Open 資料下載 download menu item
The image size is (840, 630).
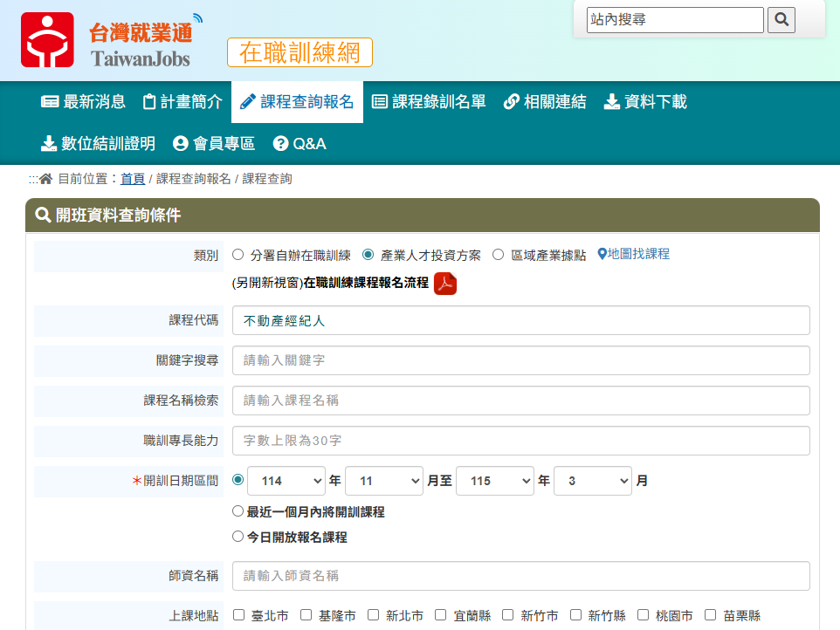tap(645, 102)
